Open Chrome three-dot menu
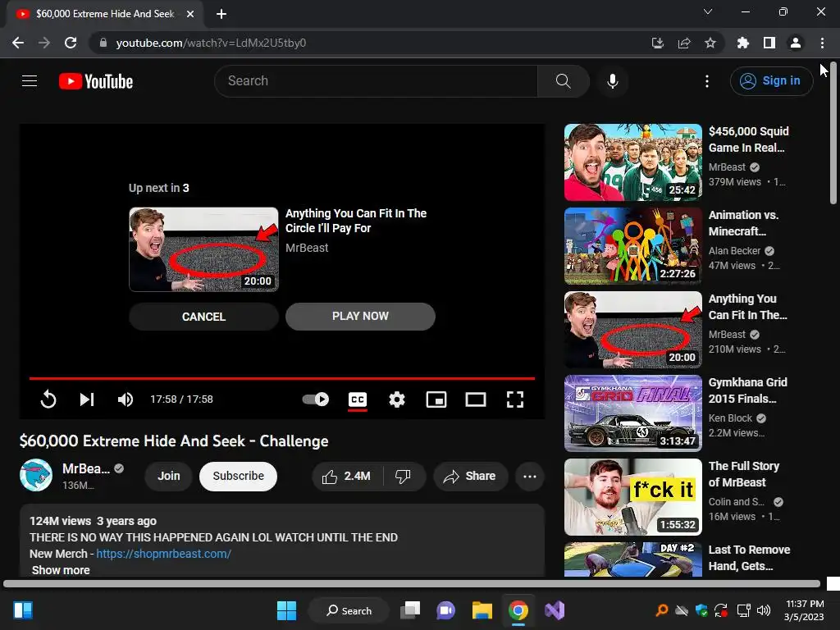Image resolution: width=840 pixels, height=630 pixels. (x=822, y=43)
